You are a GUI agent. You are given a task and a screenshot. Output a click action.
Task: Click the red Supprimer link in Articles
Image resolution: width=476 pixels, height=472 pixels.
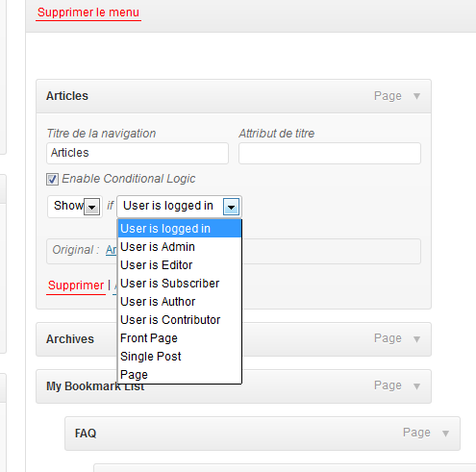[x=76, y=286]
